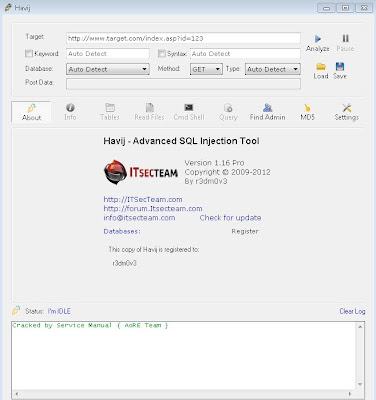This screenshot has width=376, height=400.
Task: Close the Havij window
Action: click(364, 8)
